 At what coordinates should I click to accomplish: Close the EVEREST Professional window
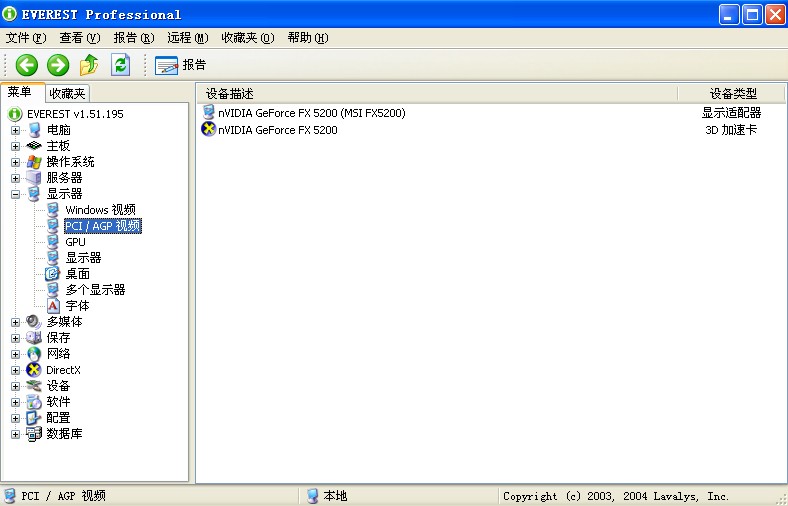(775, 15)
